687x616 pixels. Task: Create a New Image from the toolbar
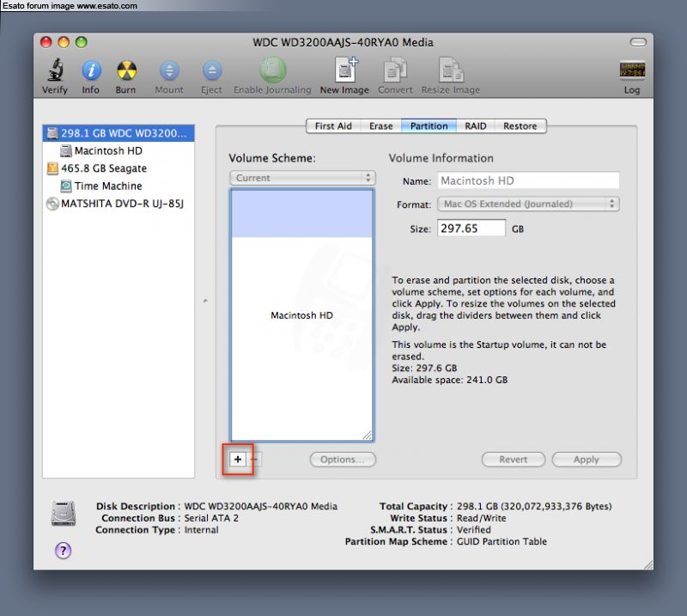click(345, 70)
